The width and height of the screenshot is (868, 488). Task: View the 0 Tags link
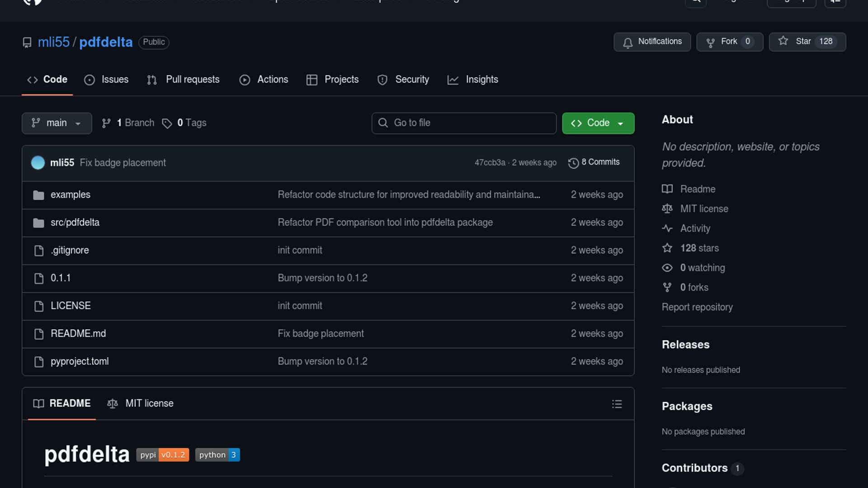point(184,123)
